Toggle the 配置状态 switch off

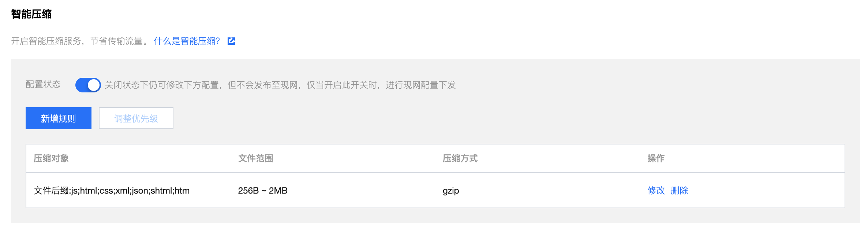88,85
